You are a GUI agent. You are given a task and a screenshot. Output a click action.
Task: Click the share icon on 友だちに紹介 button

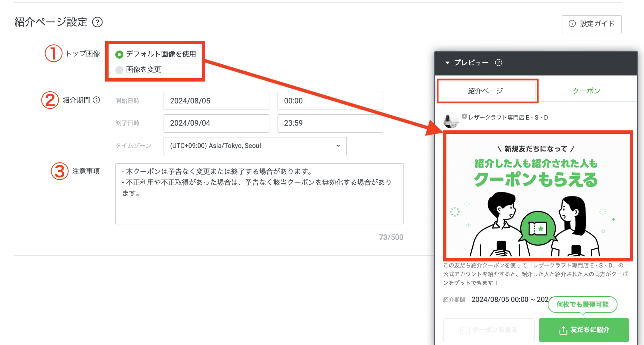coord(563,330)
